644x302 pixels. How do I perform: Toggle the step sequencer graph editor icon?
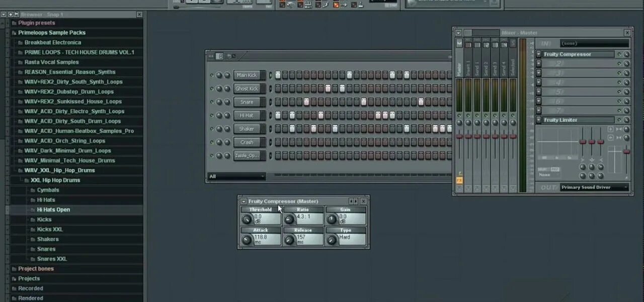point(219,56)
